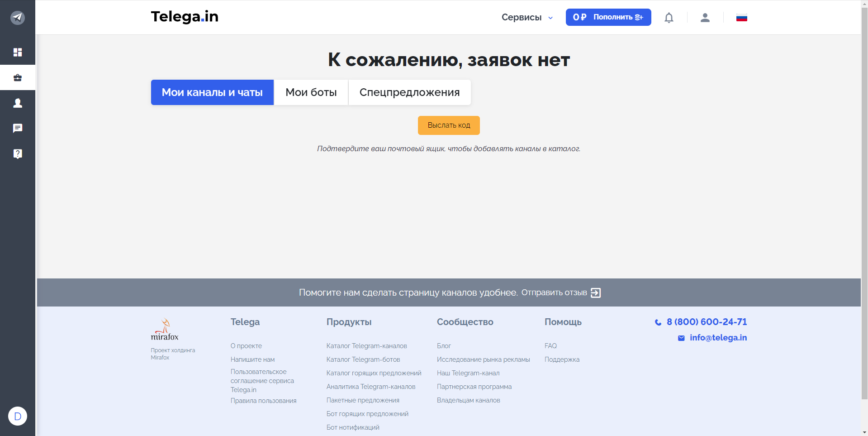
Task: Open Бот горящих предложений link
Action: (367, 414)
